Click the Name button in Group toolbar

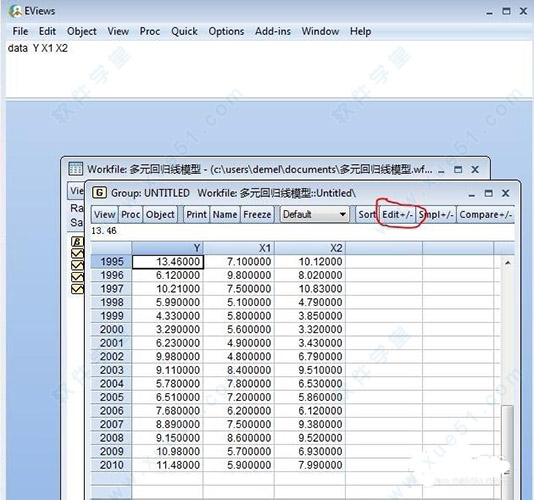225,215
